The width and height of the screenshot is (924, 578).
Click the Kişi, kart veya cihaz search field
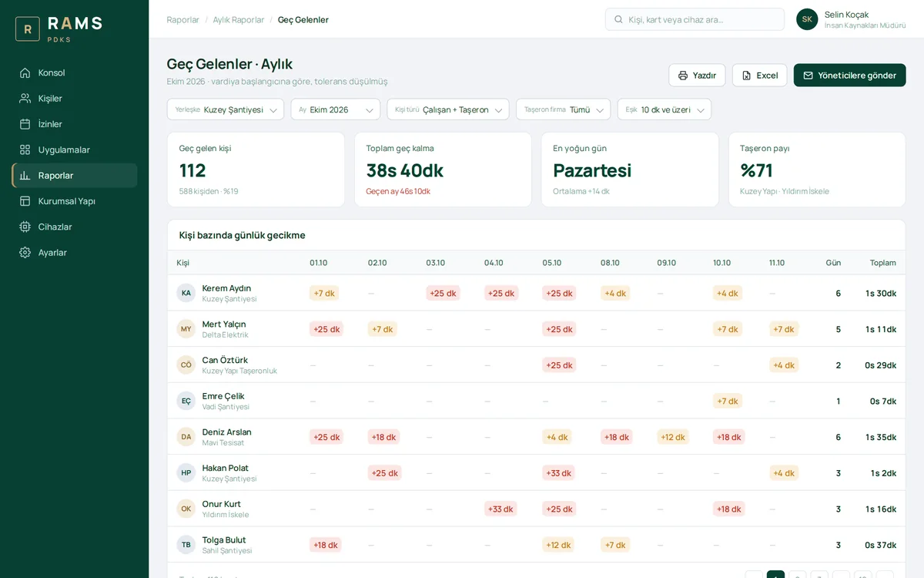point(695,19)
